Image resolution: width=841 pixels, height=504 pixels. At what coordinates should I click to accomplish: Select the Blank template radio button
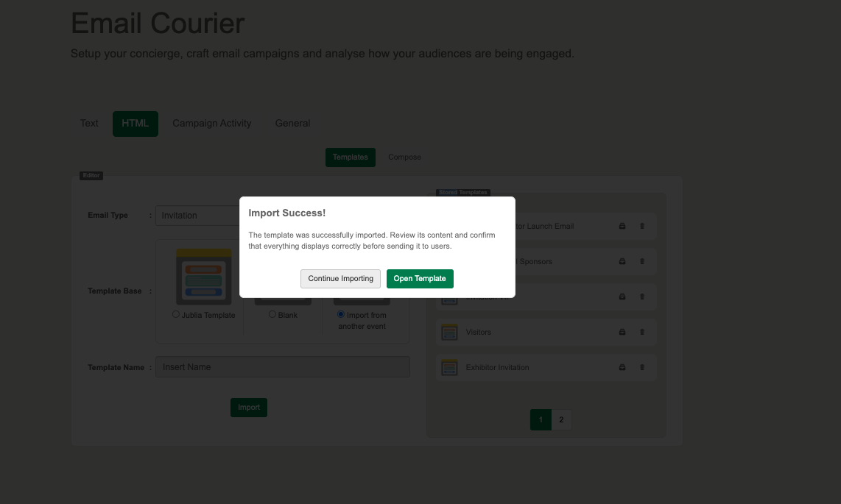272,314
